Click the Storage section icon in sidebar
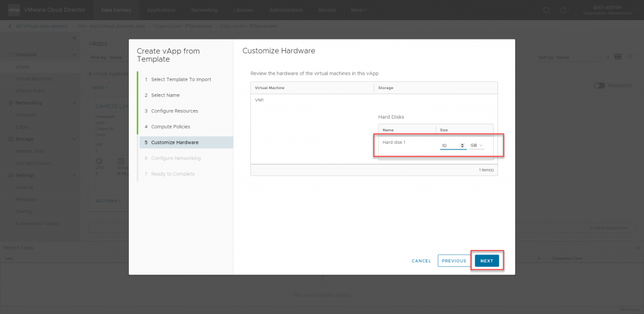644x314 pixels. click(9, 139)
